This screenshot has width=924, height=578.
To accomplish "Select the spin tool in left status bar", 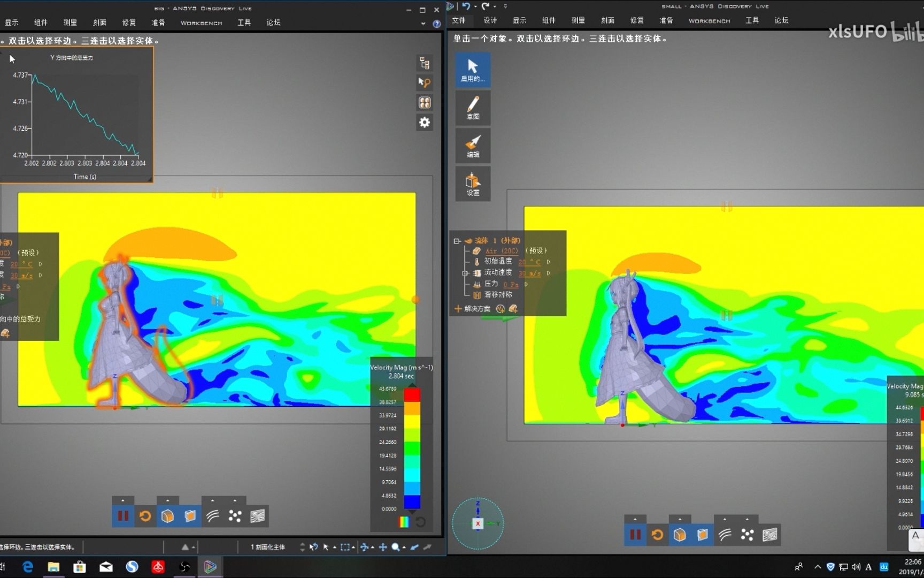I will [x=365, y=547].
